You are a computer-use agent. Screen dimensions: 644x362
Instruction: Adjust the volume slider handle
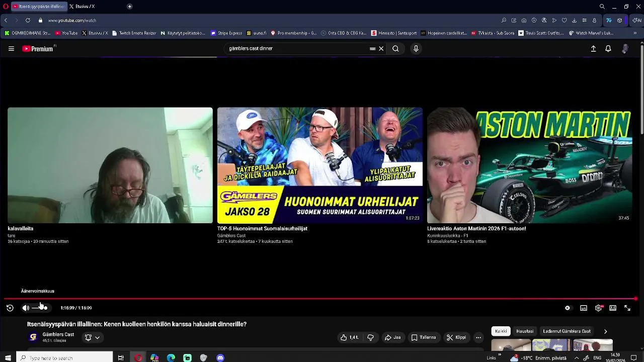coord(45,308)
